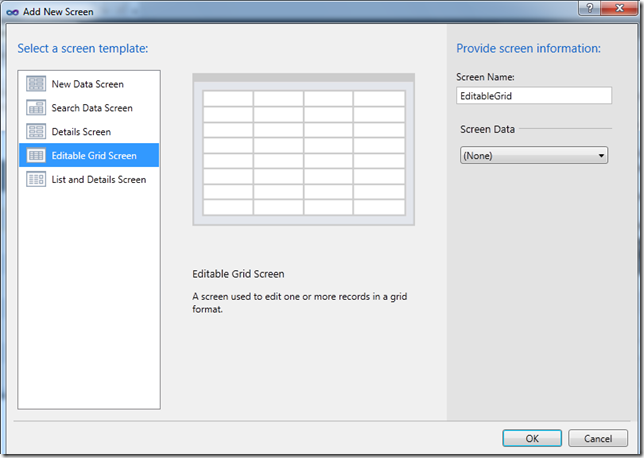This screenshot has width=644, height=458.
Task: Select the New Data Screen label
Action: click(87, 84)
